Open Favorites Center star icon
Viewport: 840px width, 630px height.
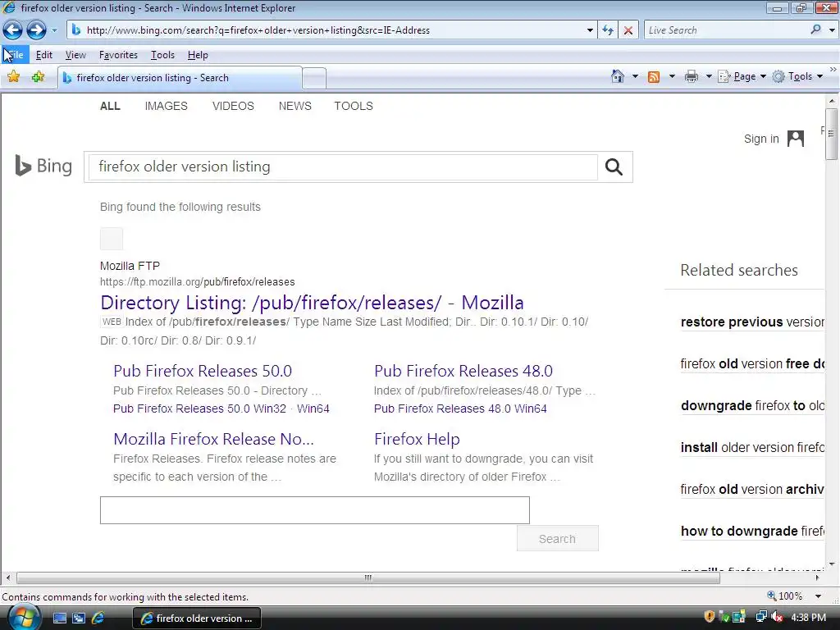(13, 77)
